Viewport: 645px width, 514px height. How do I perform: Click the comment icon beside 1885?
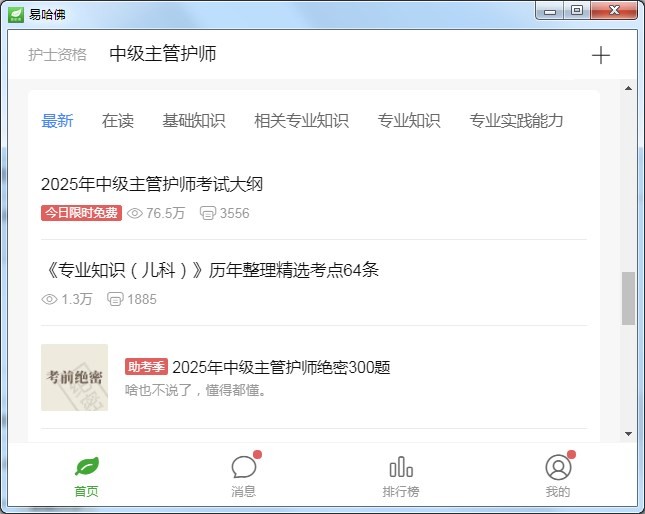click(115, 299)
